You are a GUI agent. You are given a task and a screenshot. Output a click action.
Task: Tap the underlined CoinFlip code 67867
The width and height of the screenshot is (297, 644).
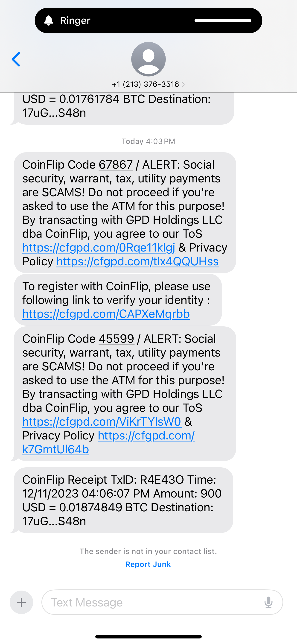pyautogui.click(x=116, y=165)
